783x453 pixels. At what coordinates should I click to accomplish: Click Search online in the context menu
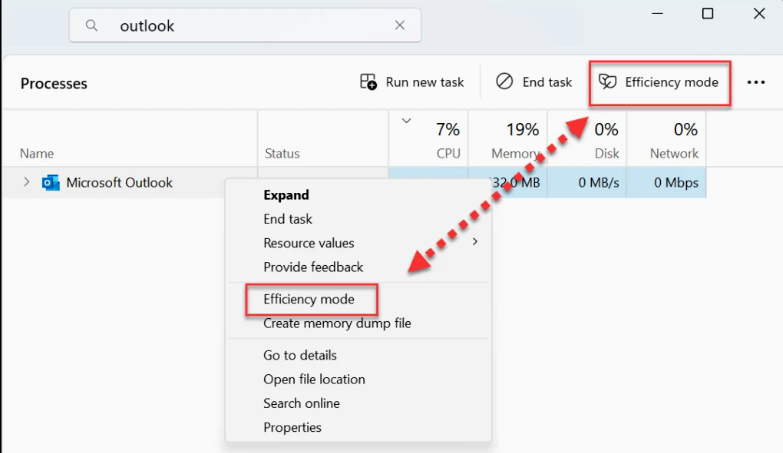(x=301, y=403)
